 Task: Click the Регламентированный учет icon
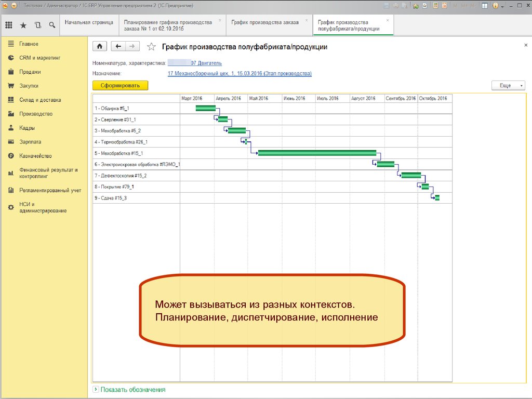click(11, 190)
